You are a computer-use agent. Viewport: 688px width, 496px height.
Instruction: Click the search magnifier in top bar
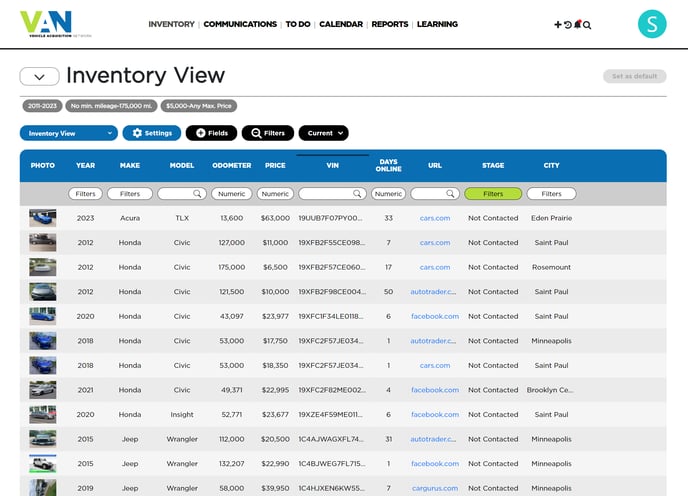pos(587,25)
